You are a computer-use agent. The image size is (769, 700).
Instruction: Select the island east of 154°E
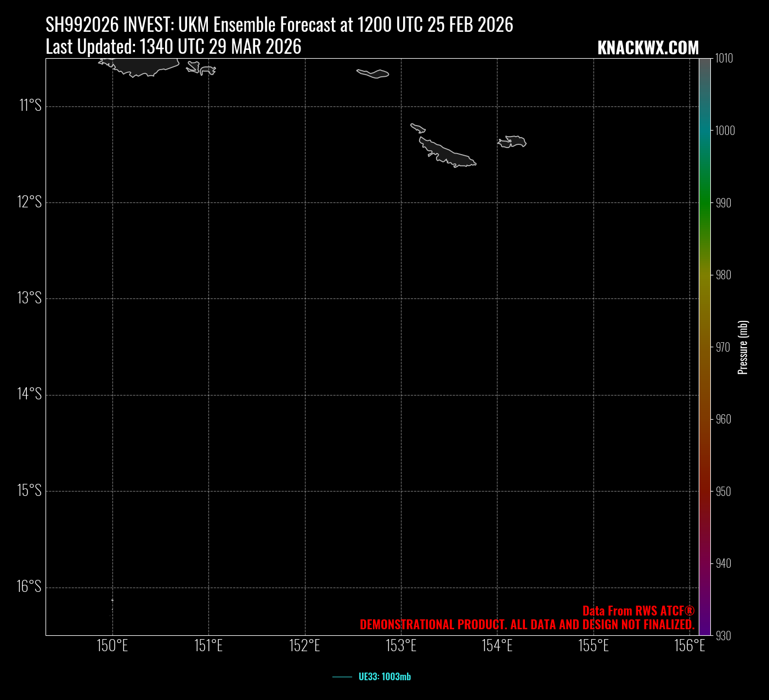coord(513,142)
